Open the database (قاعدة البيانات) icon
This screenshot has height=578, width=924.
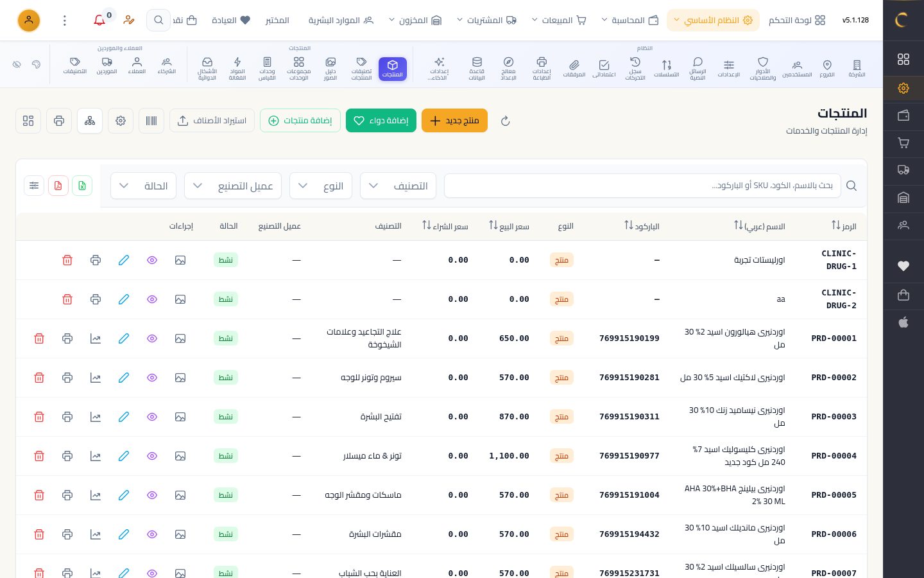click(x=477, y=69)
